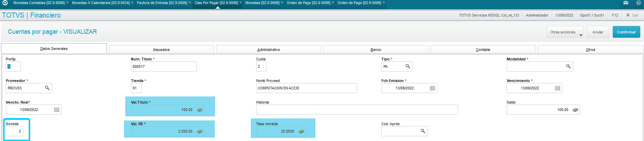The height and width of the screenshot is (141, 644).
Task: Open the Administrativo tab
Action: point(268,50)
